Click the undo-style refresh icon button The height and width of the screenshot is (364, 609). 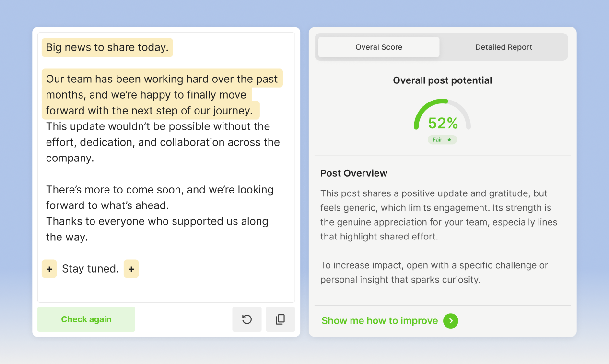247,319
